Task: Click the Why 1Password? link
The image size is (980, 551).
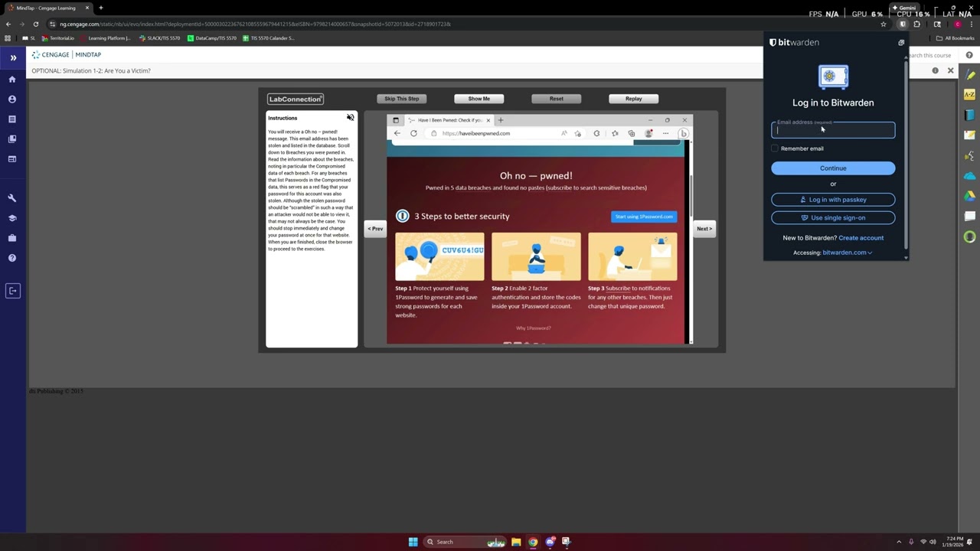Action: [x=534, y=328]
